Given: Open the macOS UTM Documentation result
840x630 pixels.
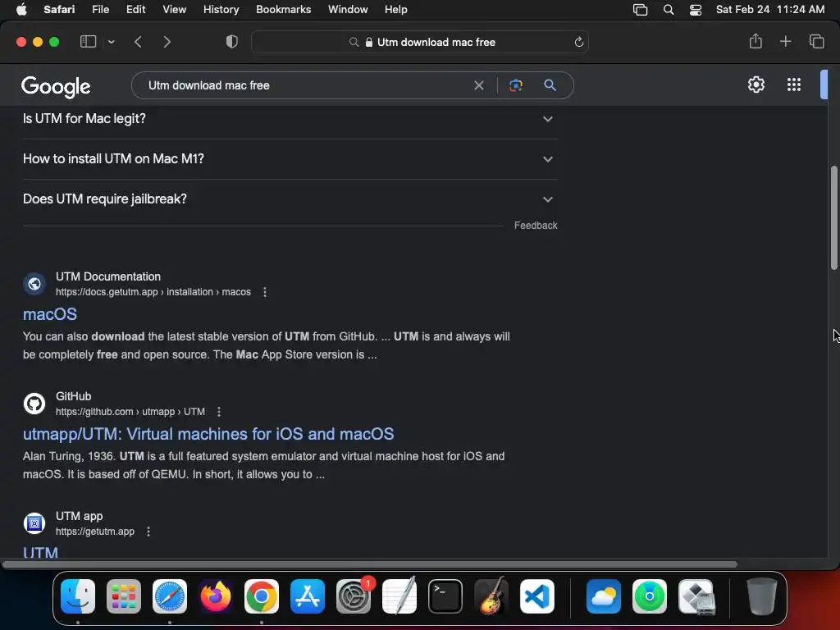Looking at the screenshot, I should [50, 314].
